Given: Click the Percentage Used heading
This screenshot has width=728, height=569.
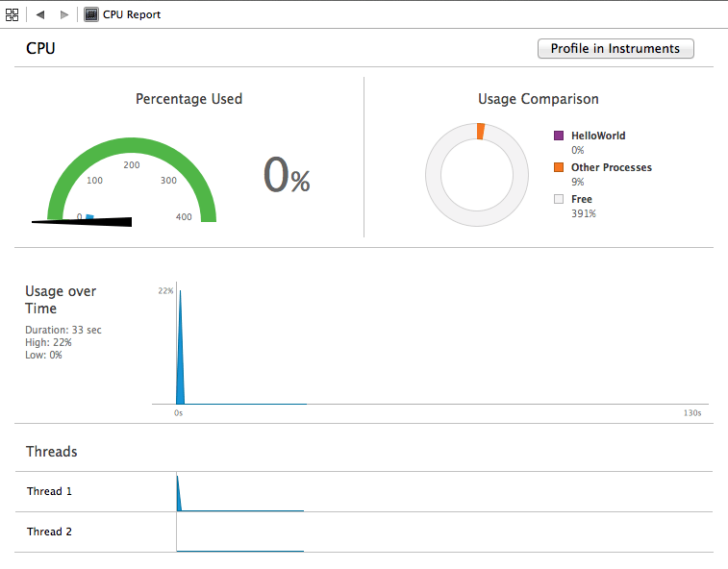Looking at the screenshot, I should click(x=188, y=99).
